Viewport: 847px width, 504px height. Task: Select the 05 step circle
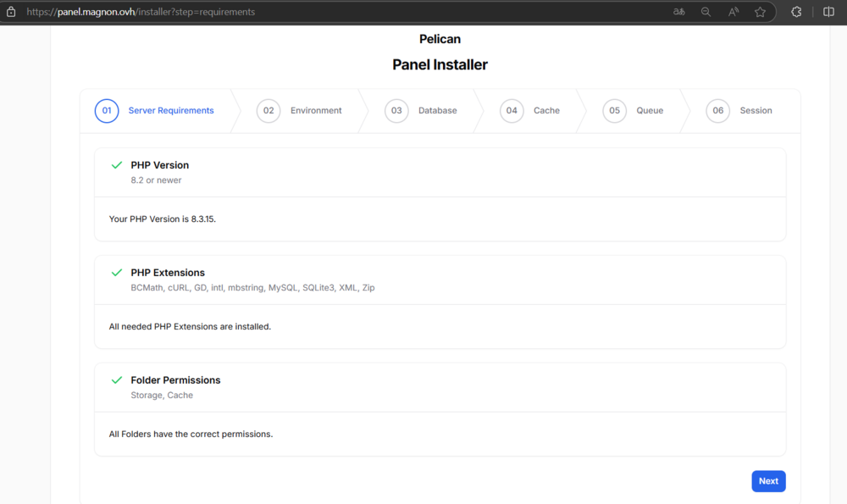(615, 111)
